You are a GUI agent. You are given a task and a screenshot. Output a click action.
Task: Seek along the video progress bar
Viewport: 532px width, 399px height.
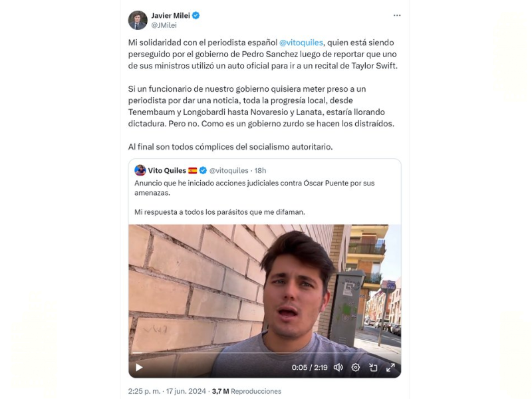(265, 353)
